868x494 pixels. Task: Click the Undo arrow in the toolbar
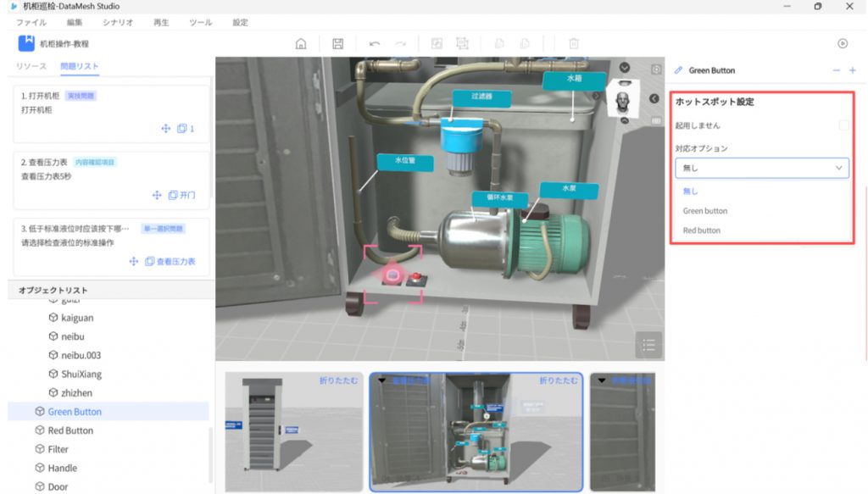[x=375, y=43]
